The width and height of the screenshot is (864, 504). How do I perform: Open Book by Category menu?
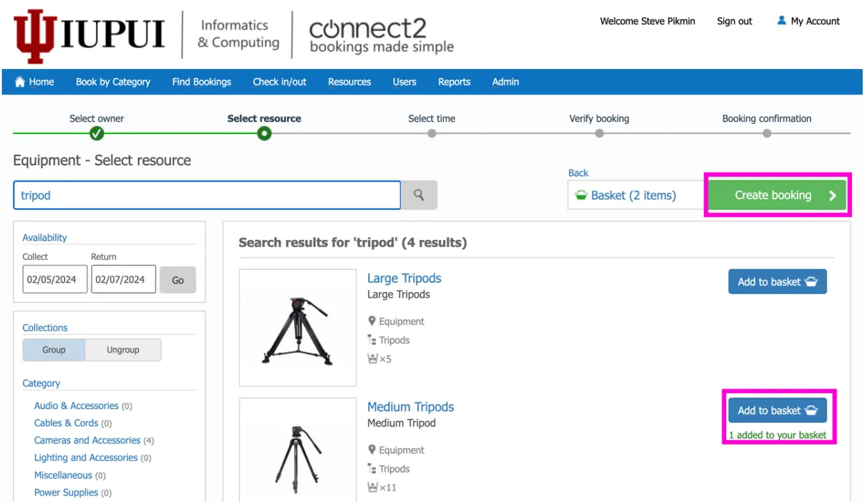pos(113,82)
